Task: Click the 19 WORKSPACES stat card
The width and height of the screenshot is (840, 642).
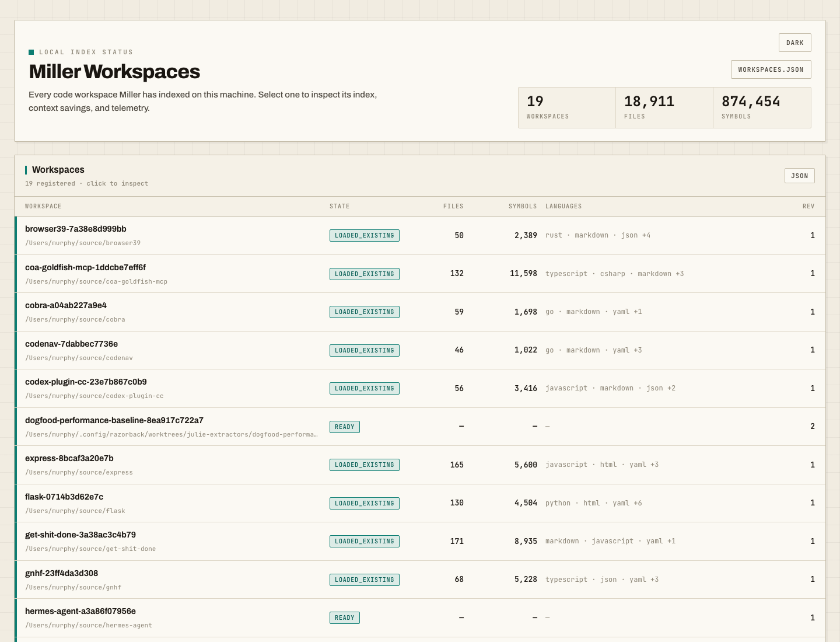Action: pos(567,107)
